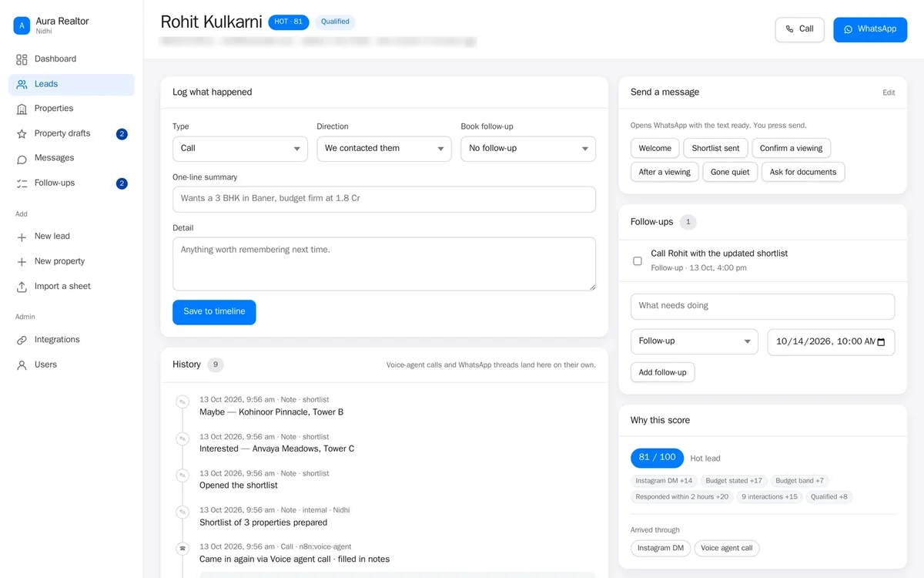Click the Budget stated +17 tag
Viewport: 924px width, 578px height.
tap(734, 481)
